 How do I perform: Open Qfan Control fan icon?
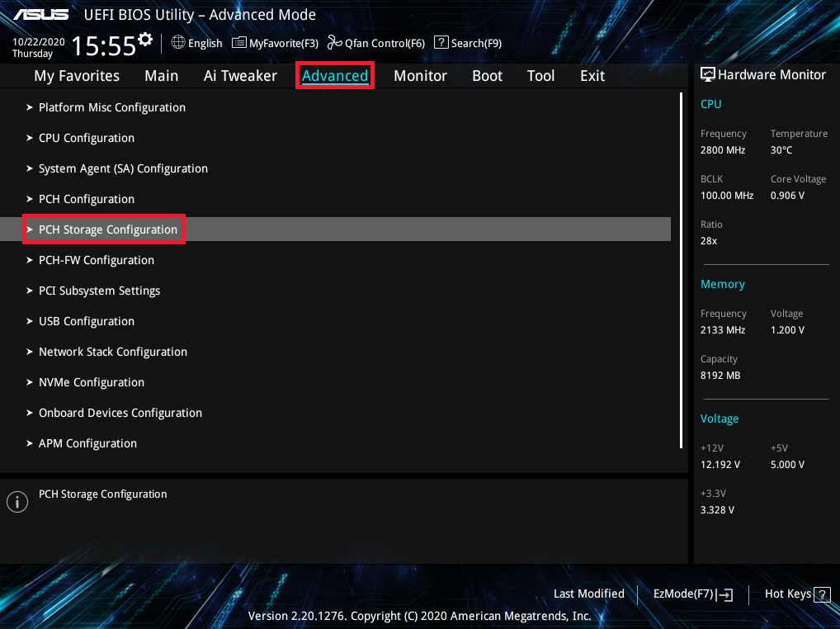pos(334,43)
